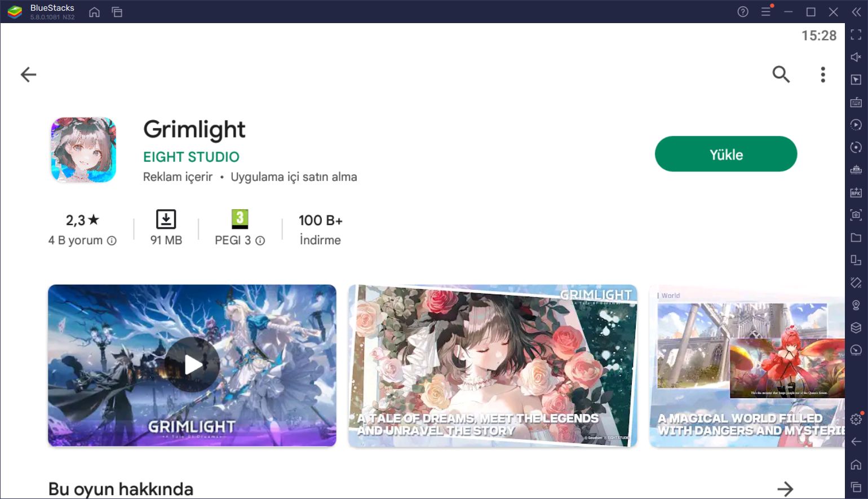868x499 pixels.
Task: Open the Play Store search
Action: (x=781, y=74)
